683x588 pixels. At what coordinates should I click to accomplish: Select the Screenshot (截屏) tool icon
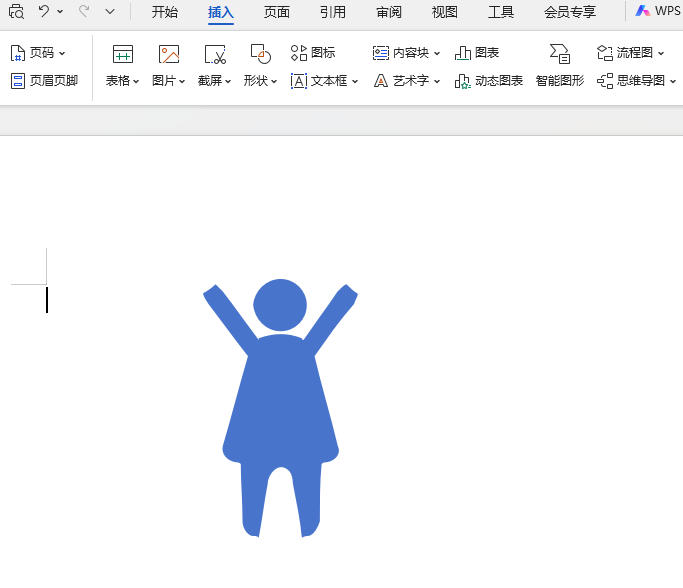pyautogui.click(x=214, y=55)
